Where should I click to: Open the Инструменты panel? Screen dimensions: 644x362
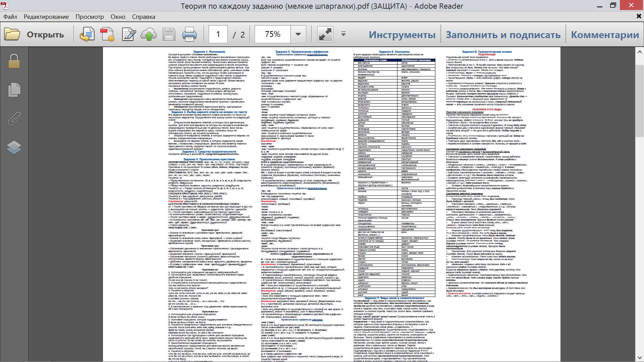coord(402,35)
